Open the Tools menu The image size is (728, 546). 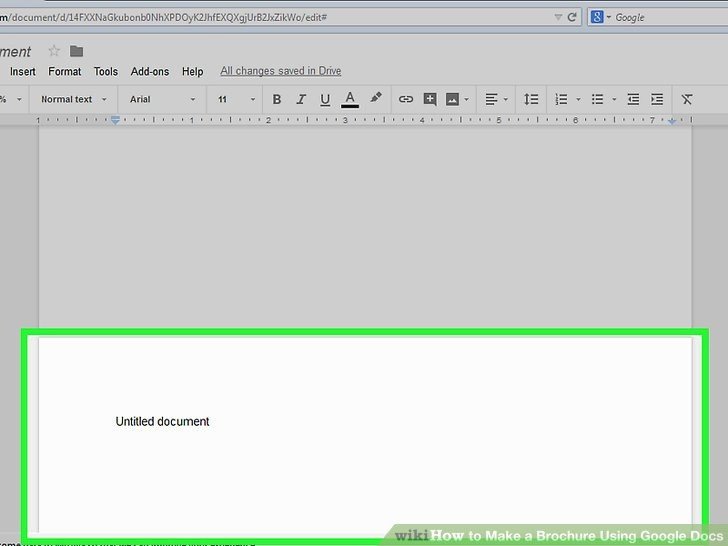pos(106,72)
